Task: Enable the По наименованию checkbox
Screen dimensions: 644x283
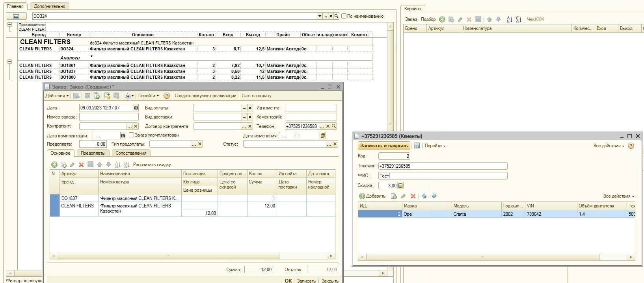Action: [x=344, y=16]
